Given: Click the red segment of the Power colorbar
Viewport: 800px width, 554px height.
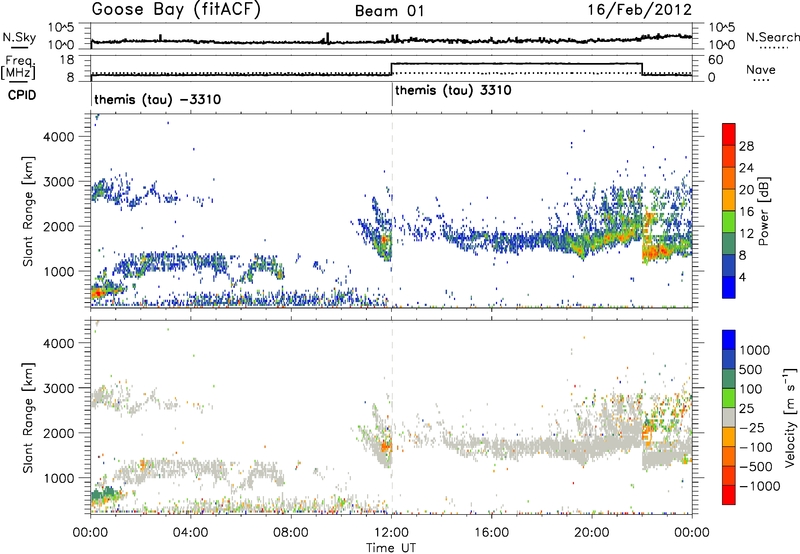Looking at the screenshot, I should pyautogui.click(x=729, y=134).
